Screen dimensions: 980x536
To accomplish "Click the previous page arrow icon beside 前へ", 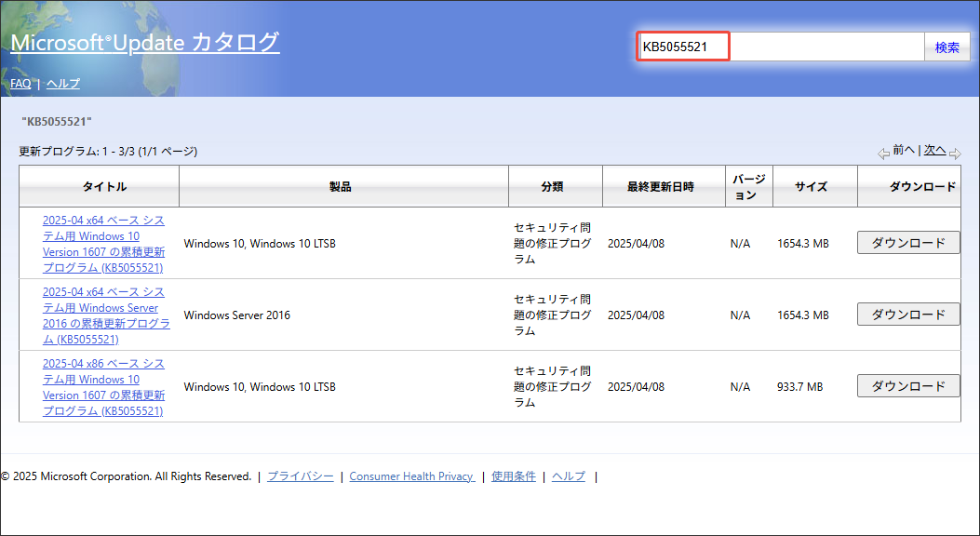I will click(x=883, y=153).
